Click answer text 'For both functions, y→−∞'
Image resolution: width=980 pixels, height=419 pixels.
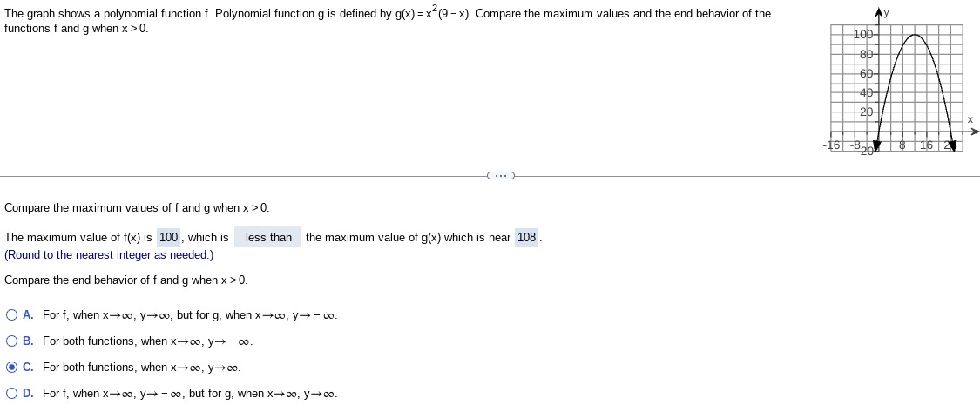point(147,341)
